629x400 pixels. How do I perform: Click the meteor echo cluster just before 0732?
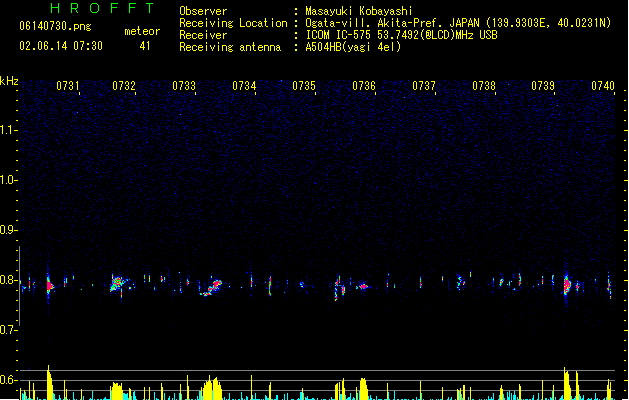point(118,284)
